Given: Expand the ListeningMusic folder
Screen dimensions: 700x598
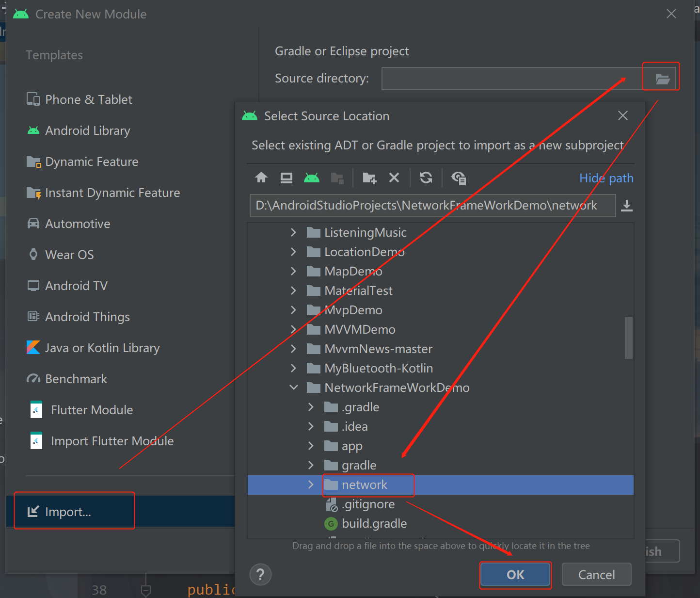Looking at the screenshot, I should [293, 232].
